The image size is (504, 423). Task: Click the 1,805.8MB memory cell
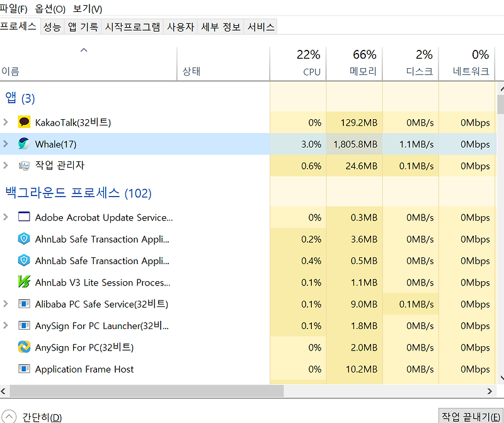(x=354, y=144)
